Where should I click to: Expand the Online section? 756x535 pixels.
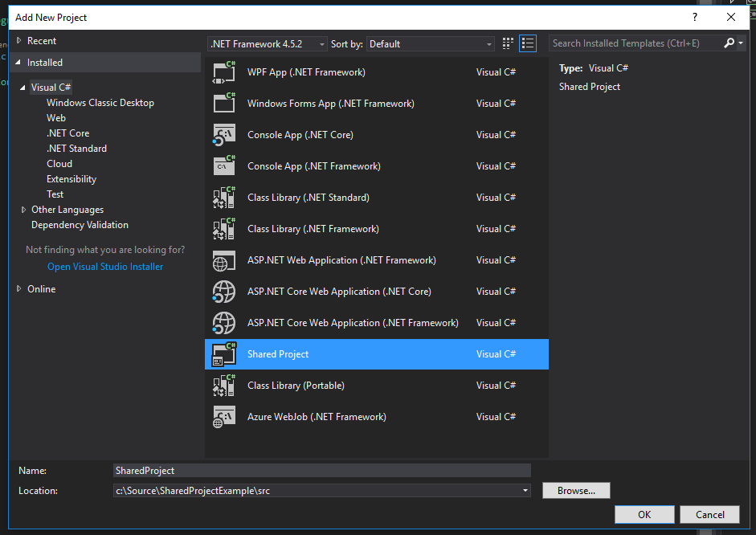(18, 288)
